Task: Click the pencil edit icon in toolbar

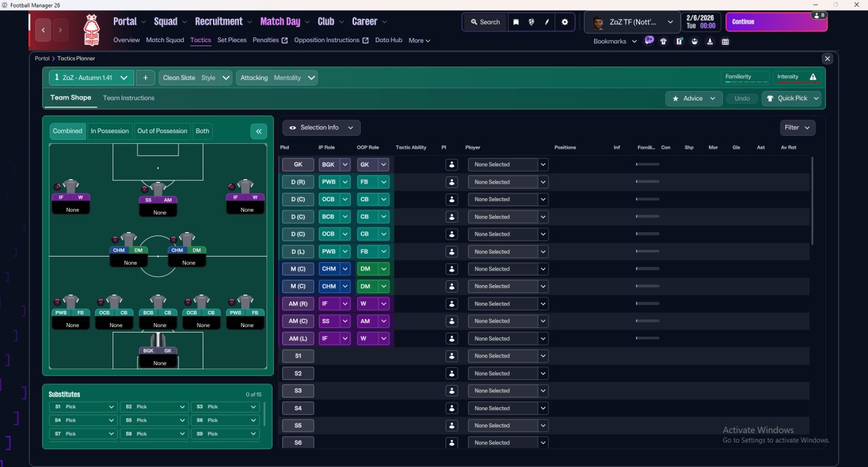Action: click(547, 22)
